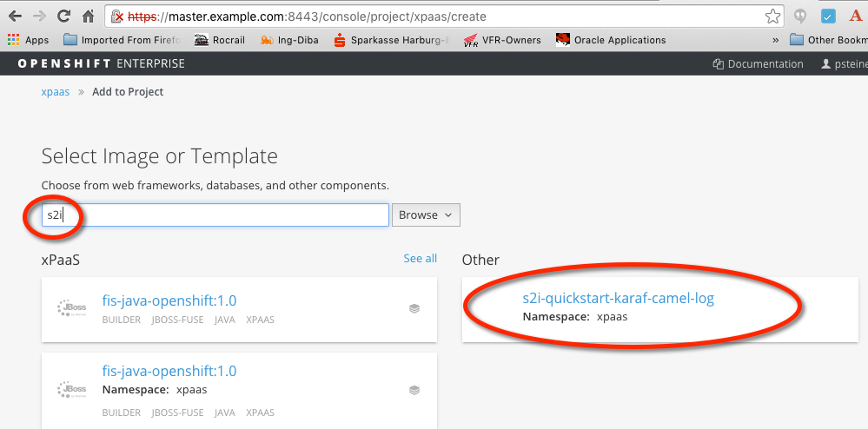This screenshot has height=429, width=868.
Task: Bookmark this page with the star icon
Action: [x=772, y=16]
